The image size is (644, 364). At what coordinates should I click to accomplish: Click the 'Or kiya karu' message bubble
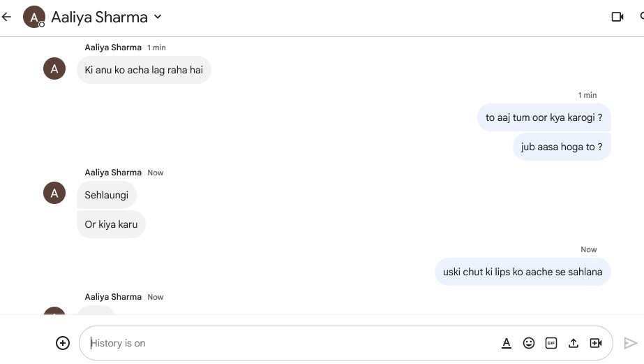111,224
